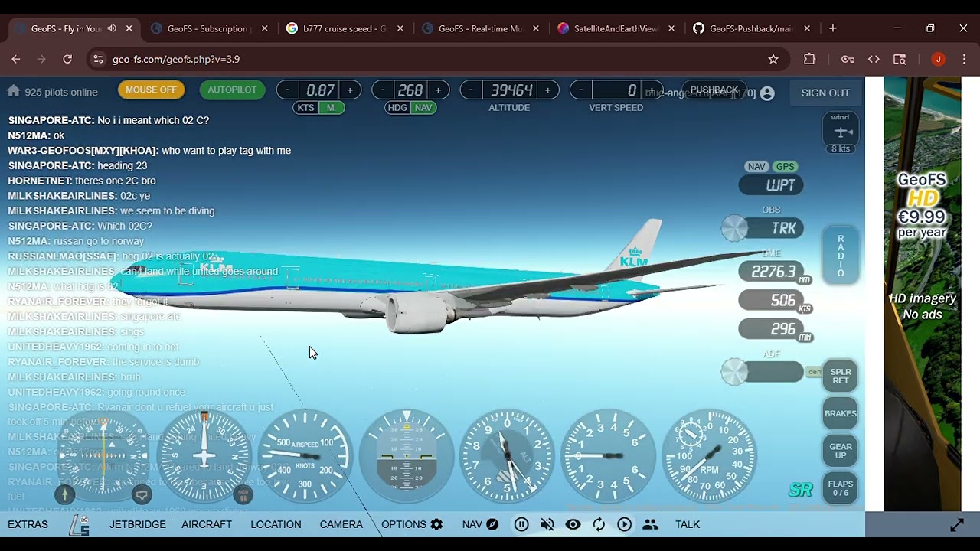The width and height of the screenshot is (980, 551).
Task: Pause the simulation
Action: tap(521, 524)
